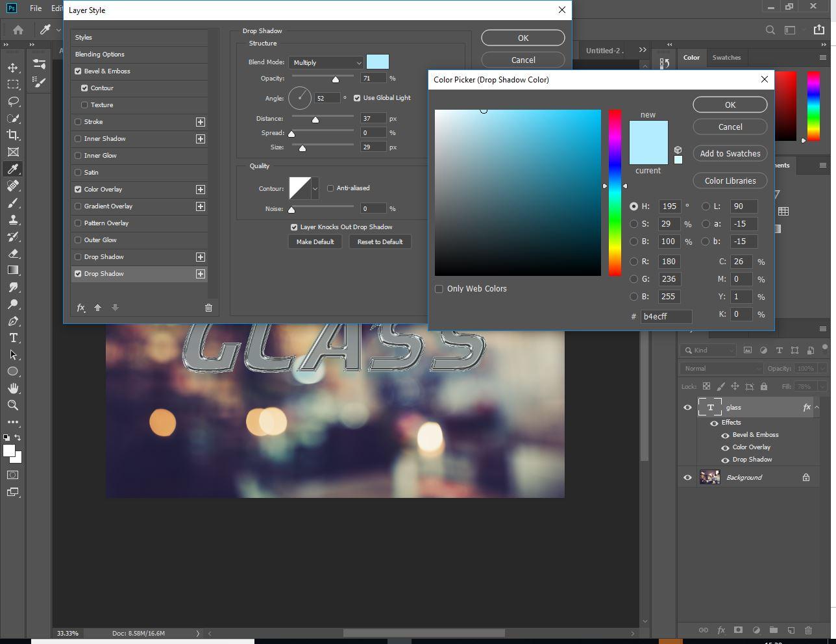The height and width of the screenshot is (644, 836).
Task: Click the fx icon in Layer Style dialog
Action: pos(81,308)
